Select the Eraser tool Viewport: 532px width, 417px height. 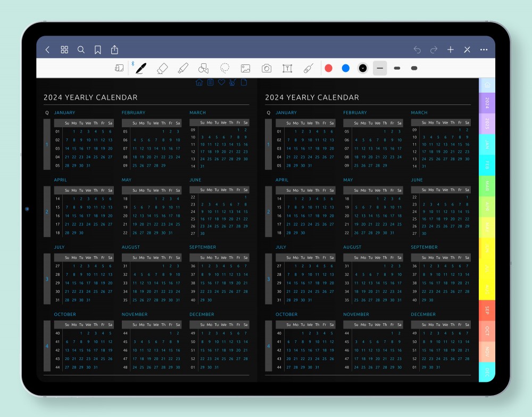pos(162,68)
